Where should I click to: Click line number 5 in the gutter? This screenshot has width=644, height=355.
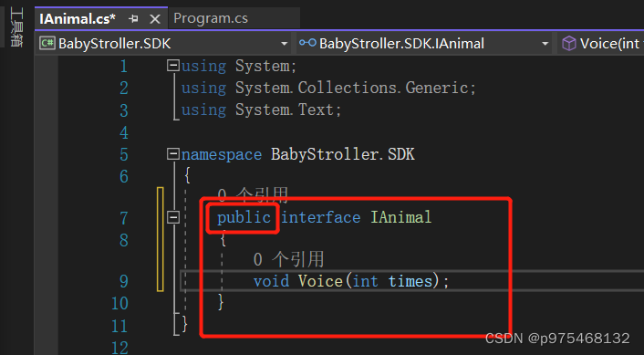(x=124, y=155)
